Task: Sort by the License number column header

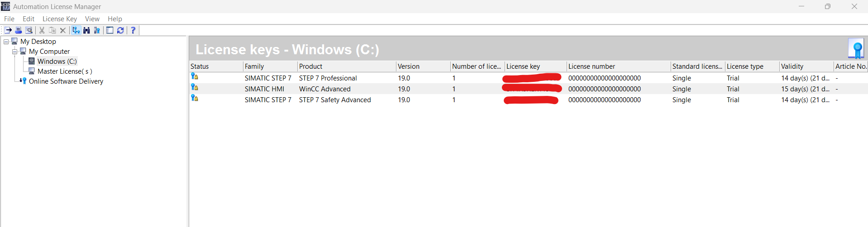Action: tap(619, 66)
